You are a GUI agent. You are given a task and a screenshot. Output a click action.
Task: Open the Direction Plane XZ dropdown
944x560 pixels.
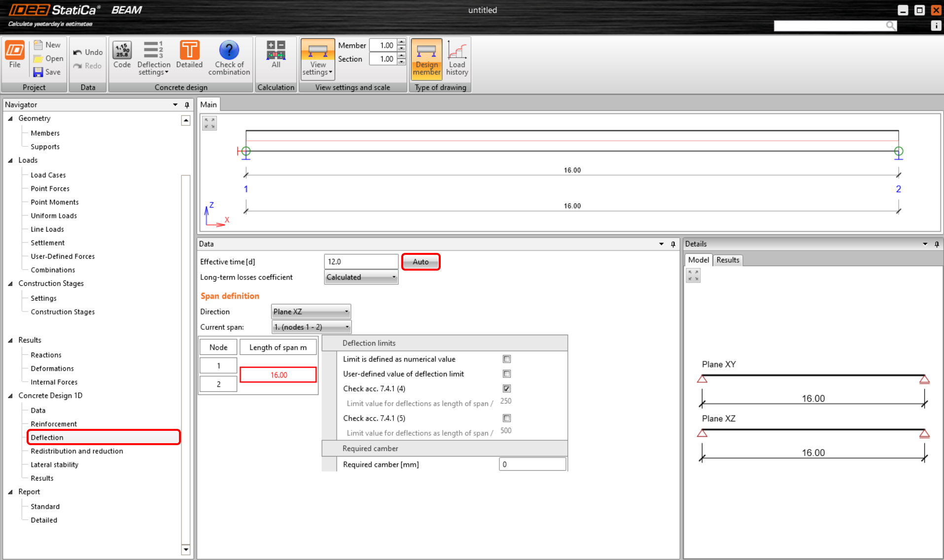(x=311, y=312)
